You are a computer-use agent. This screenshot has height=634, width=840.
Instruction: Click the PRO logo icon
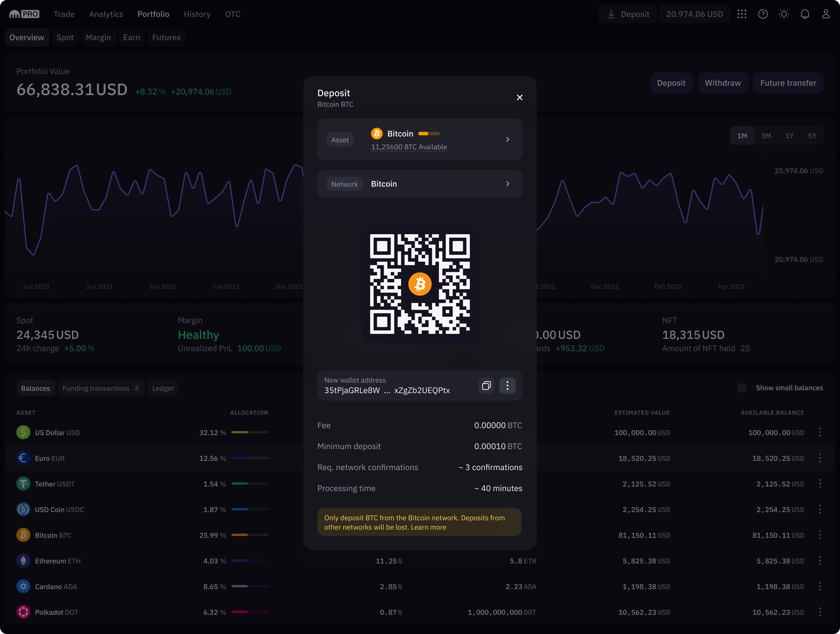coord(24,14)
